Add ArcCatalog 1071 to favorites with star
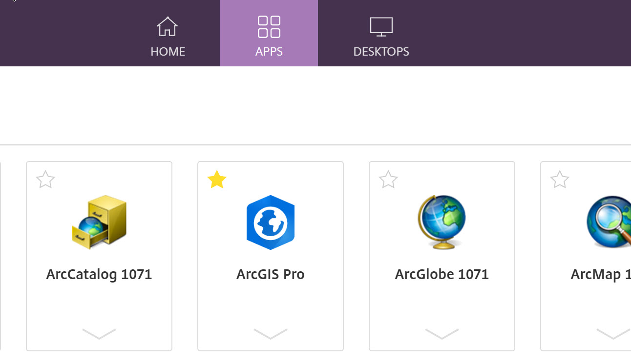This screenshot has width=631, height=364. coord(45,180)
